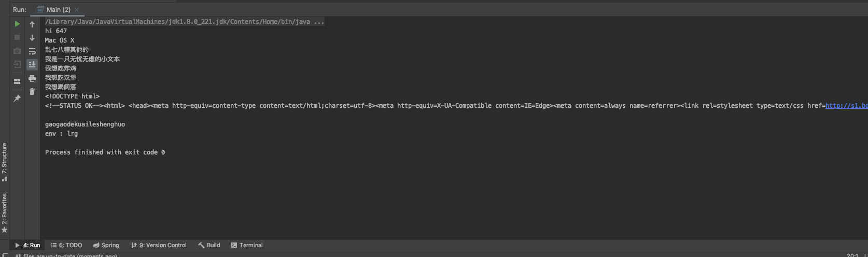Expand the folded java command line
The height and width of the screenshot is (257, 868).
(x=185, y=22)
